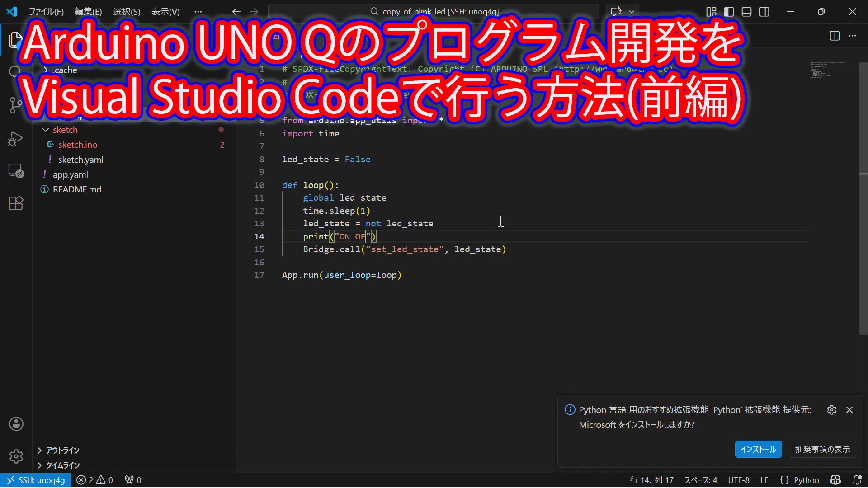Click the インストール button
Image resolution: width=868 pixels, height=488 pixels.
point(758,449)
